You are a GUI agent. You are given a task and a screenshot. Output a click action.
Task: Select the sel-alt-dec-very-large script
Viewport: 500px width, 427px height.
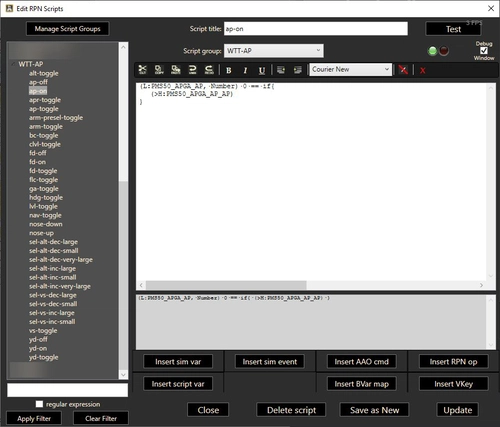61,259
